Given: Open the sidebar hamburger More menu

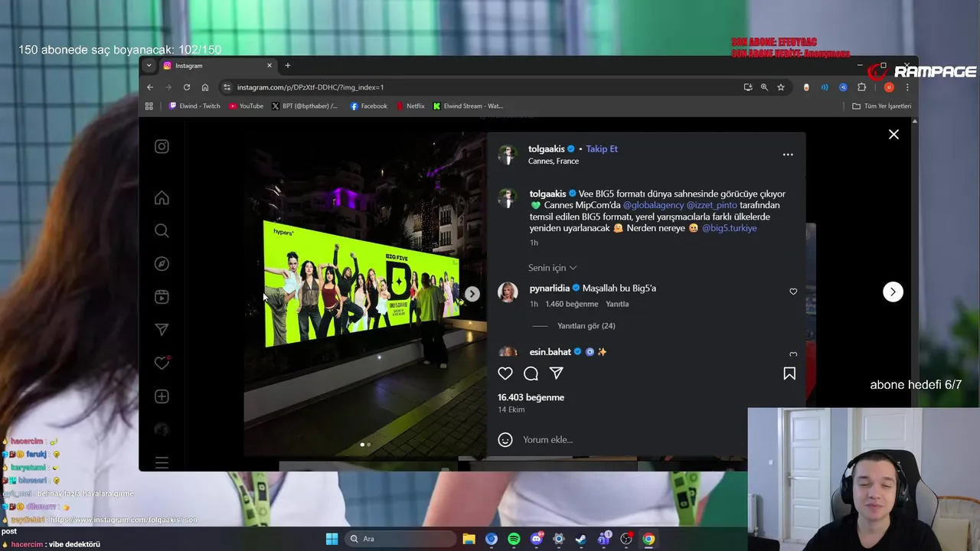Looking at the screenshot, I should click(162, 462).
